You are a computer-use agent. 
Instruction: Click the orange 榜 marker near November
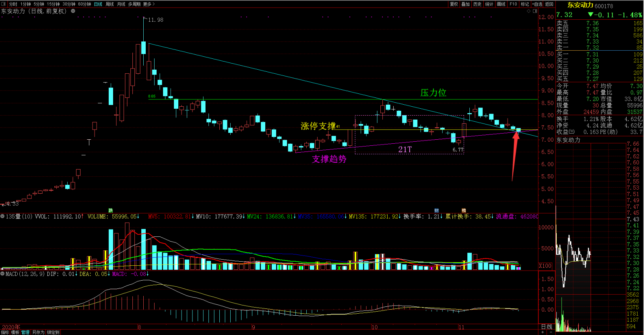pos(464,211)
